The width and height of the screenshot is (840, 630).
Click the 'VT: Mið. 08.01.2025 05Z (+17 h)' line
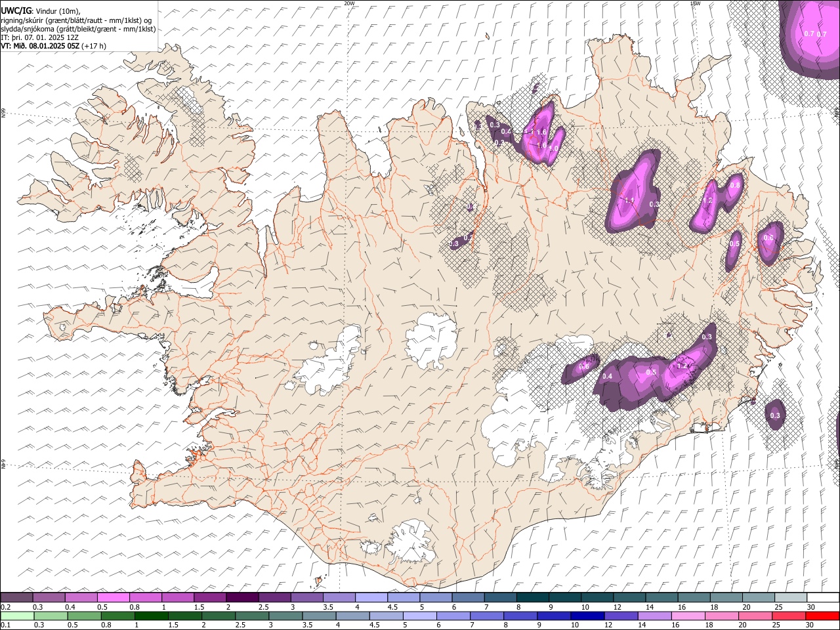[53, 46]
